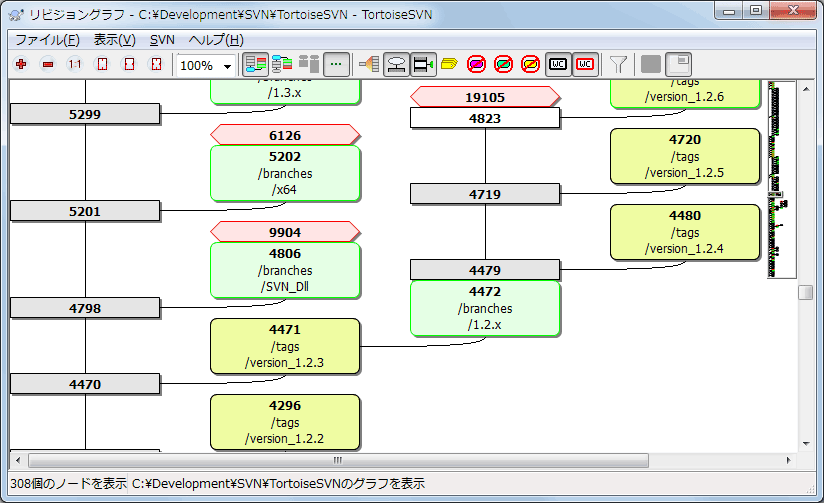Select the 4472 /branches/1.2.x node
This screenshot has height=503, width=824.
pyautogui.click(x=485, y=308)
